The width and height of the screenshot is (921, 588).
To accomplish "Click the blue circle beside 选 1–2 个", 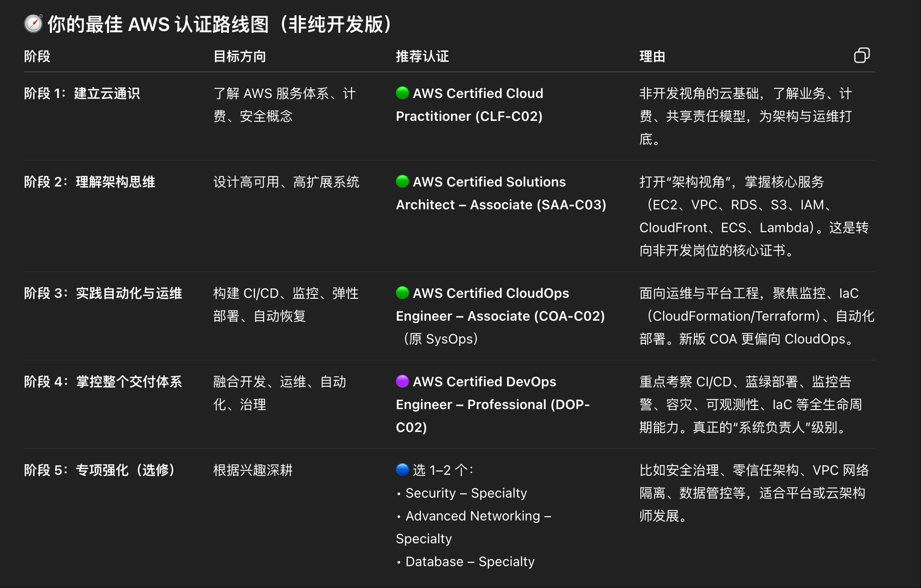I will click(x=402, y=470).
